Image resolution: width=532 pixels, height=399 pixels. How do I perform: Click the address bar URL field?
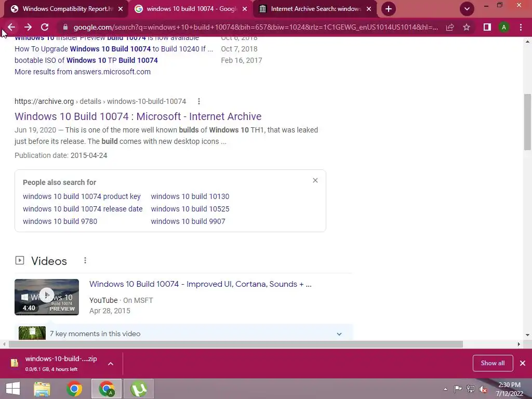pyautogui.click(x=255, y=27)
